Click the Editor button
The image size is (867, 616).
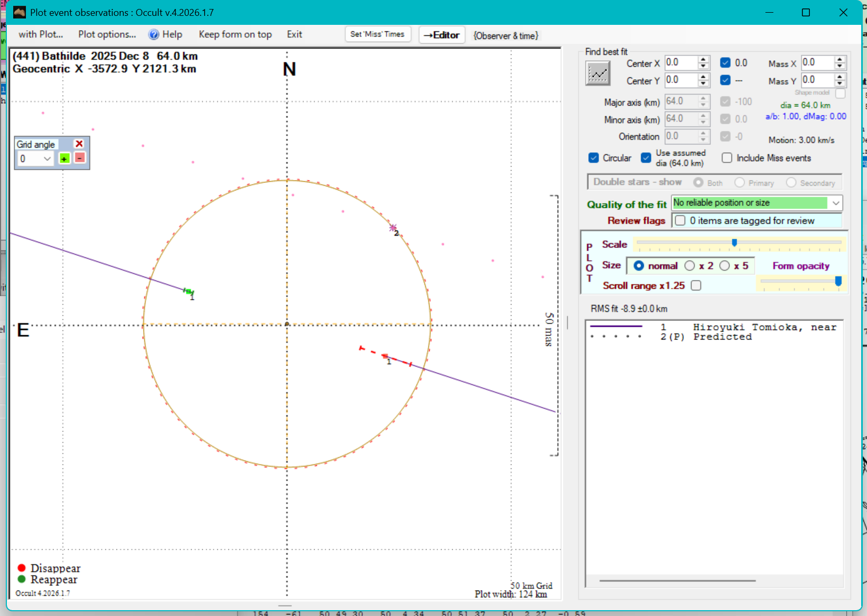pyautogui.click(x=442, y=35)
